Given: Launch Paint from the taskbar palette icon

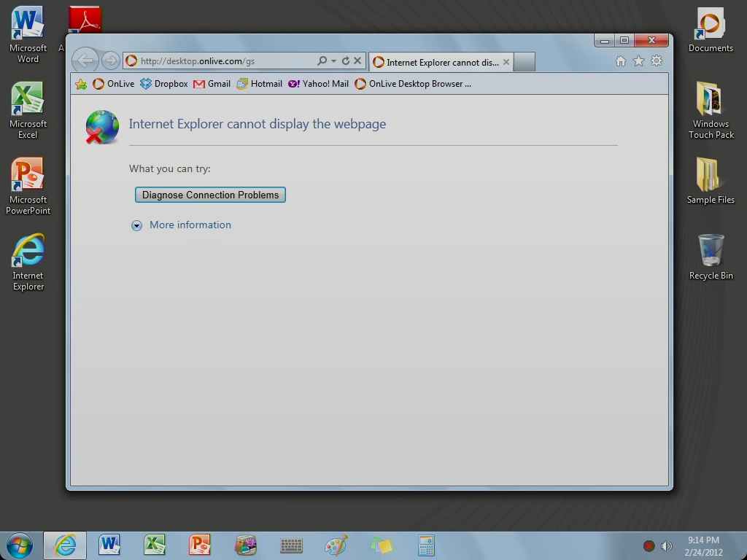Looking at the screenshot, I should [x=336, y=545].
